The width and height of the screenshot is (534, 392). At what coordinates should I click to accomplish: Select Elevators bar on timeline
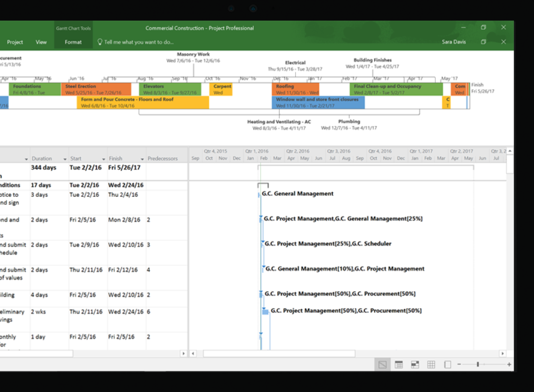click(170, 89)
